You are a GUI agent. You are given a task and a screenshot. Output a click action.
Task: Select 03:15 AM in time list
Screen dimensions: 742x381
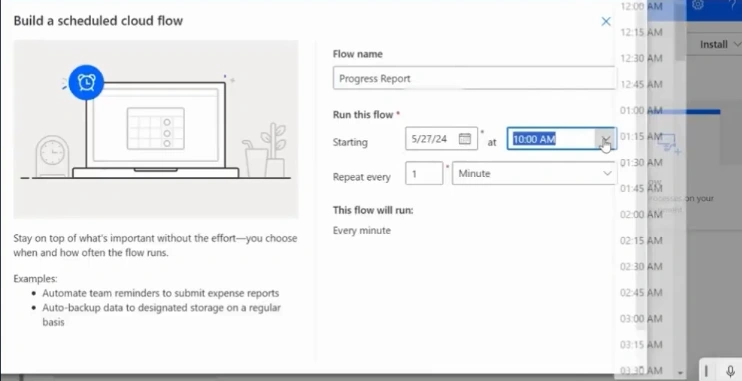[641, 345]
